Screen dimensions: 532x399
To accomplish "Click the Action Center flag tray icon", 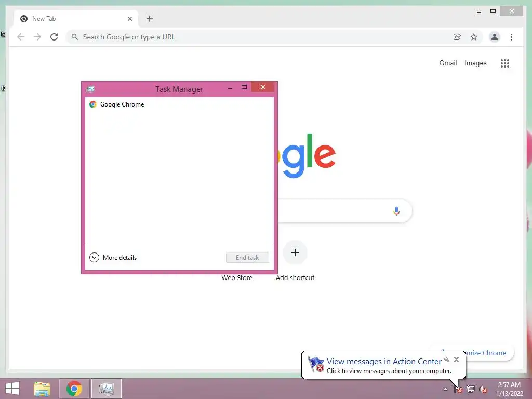I will [x=458, y=389].
